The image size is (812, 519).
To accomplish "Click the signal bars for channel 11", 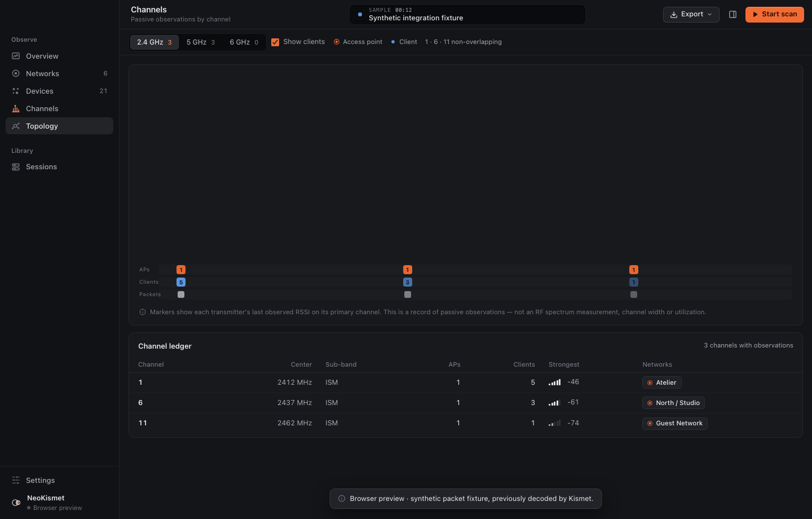I will (x=554, y=423).
